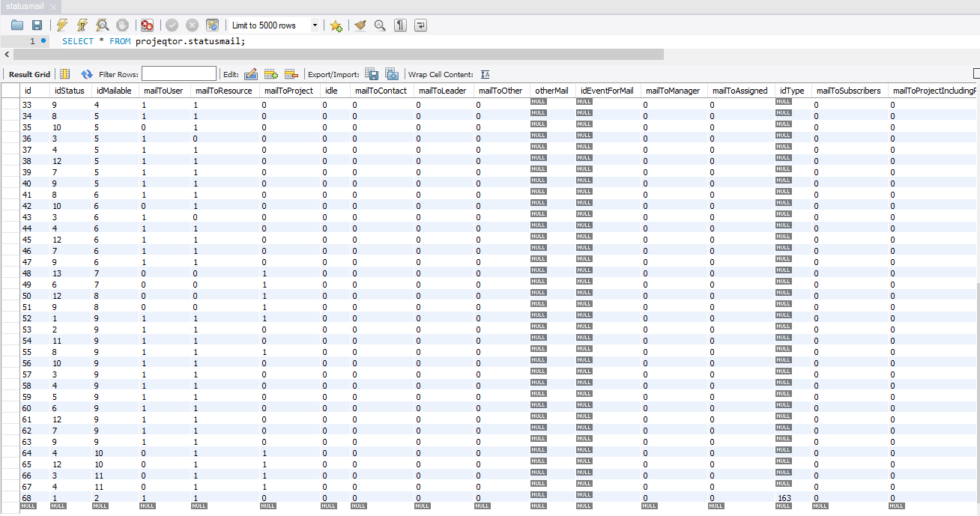Toggle invisible characters display
This screenshot has height=516, width=980.
coord(401,25)
